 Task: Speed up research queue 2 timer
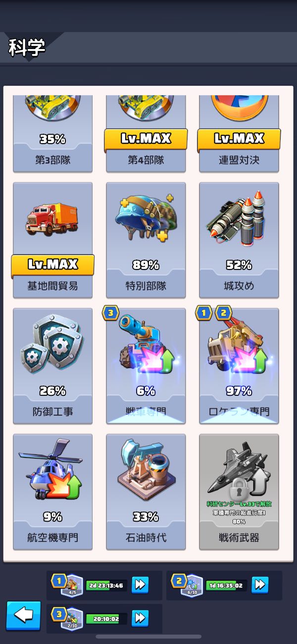tap(260, 585)
